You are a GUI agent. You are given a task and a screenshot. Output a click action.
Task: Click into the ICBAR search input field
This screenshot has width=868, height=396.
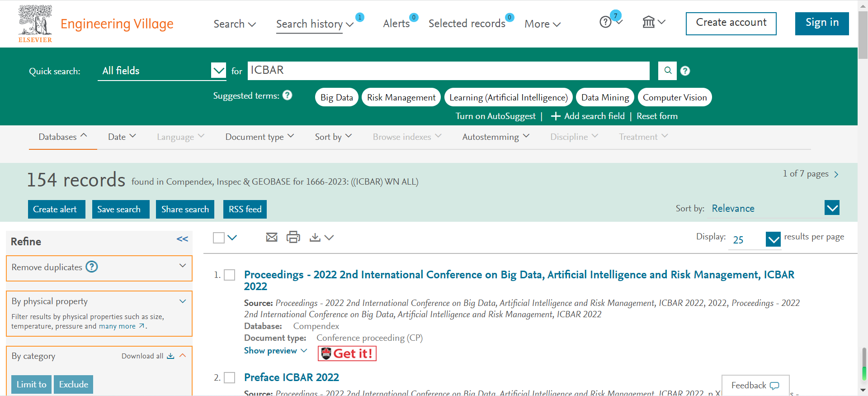coord(448,71)
